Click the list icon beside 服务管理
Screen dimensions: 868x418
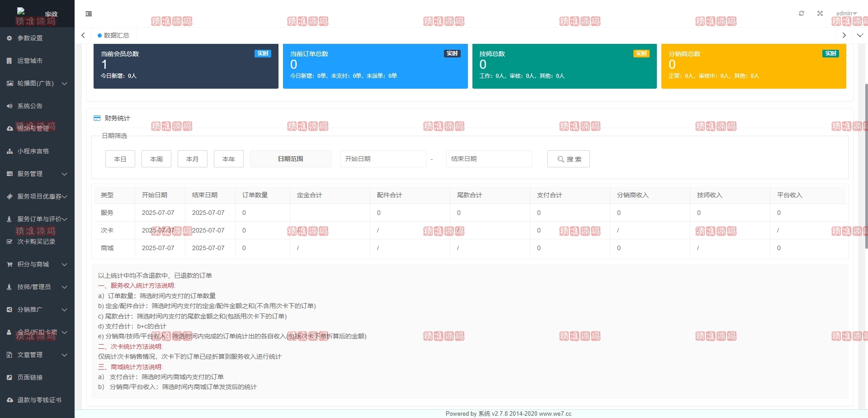[x=9, y=174]
